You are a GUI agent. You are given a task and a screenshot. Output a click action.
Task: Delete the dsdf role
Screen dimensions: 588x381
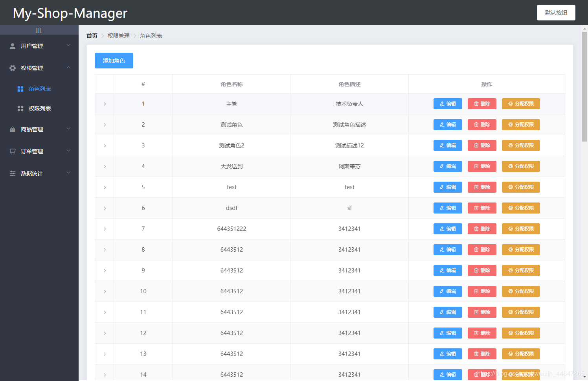click(x=482, y=208)
